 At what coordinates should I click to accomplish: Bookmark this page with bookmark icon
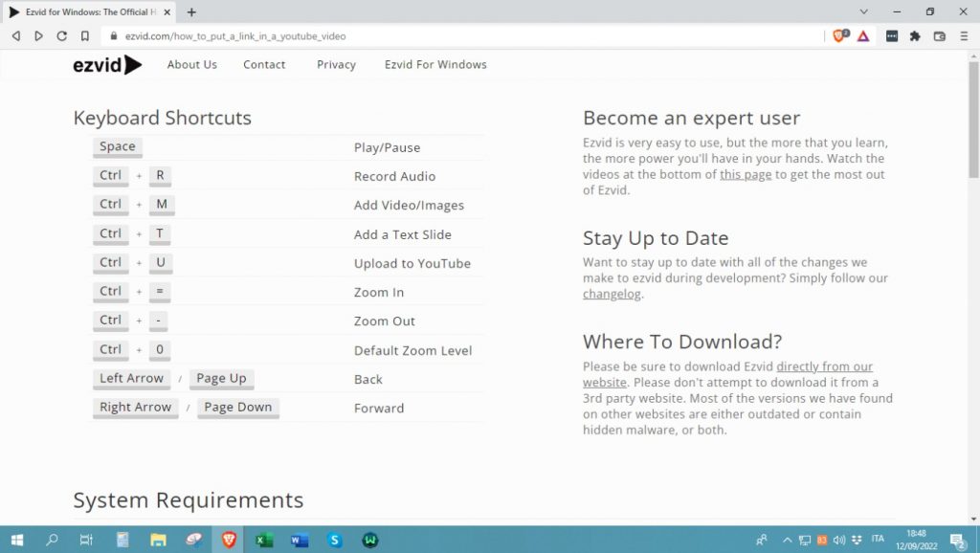tap(85, 36)
